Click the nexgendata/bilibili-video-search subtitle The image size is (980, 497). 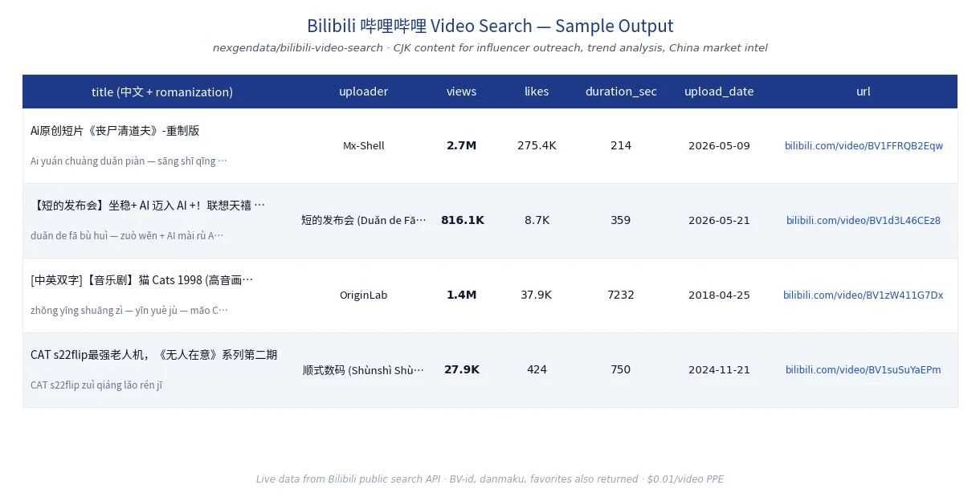coord(490,48)
